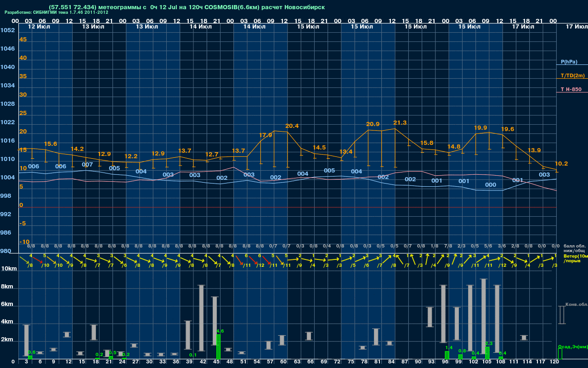
Task: Click the 15.8 temperature label
Action: click(427, 143)
